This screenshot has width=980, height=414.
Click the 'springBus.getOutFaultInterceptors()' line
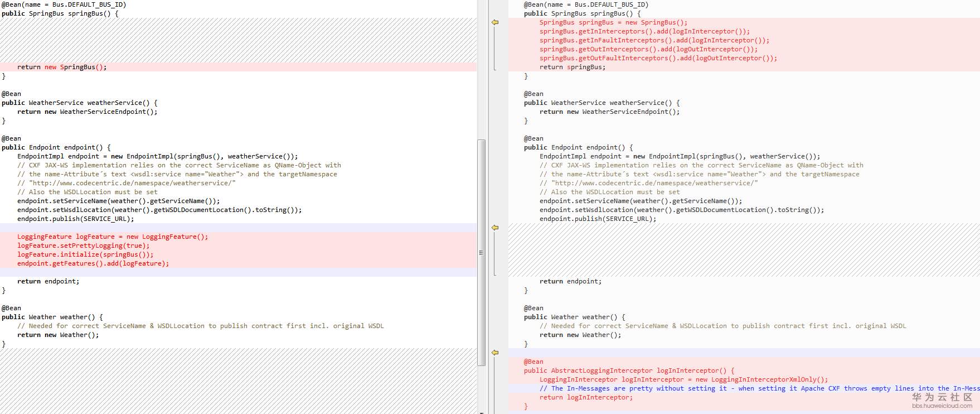point(658,58)
